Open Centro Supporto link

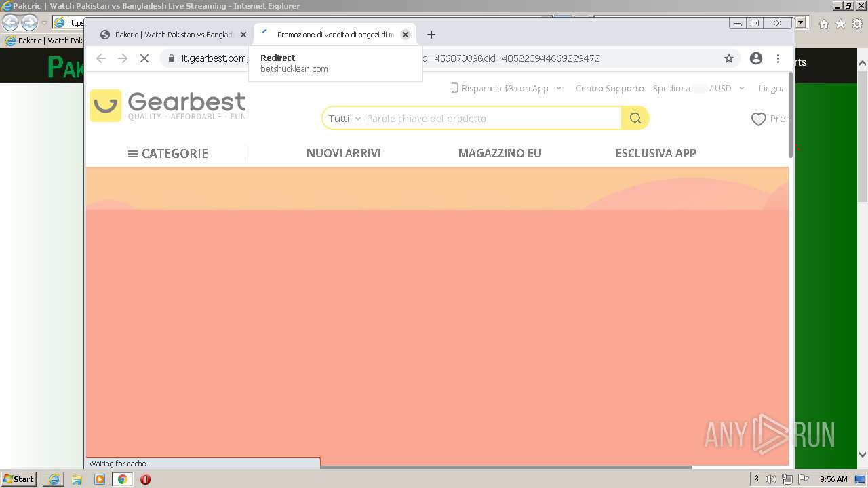click(610, 88)
